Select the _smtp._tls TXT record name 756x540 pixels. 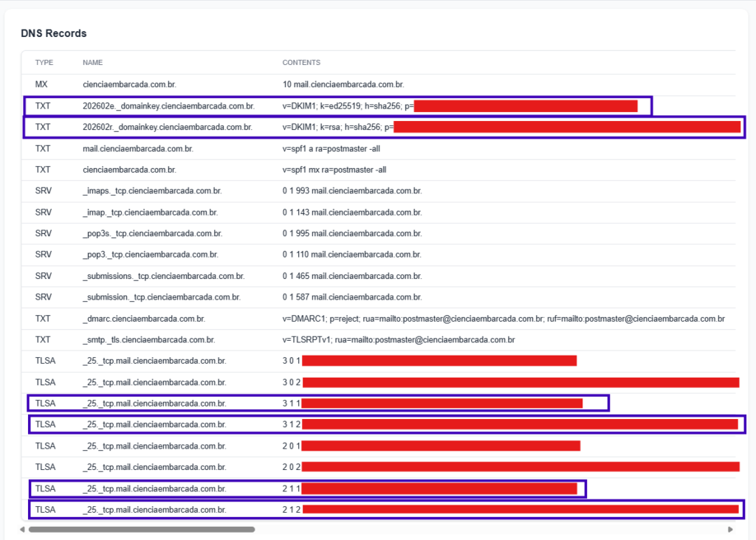(148, 340)
